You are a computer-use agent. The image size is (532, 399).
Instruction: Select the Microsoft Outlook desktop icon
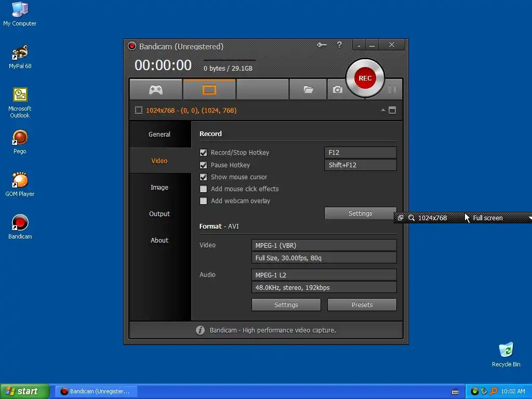click(20, 103)
